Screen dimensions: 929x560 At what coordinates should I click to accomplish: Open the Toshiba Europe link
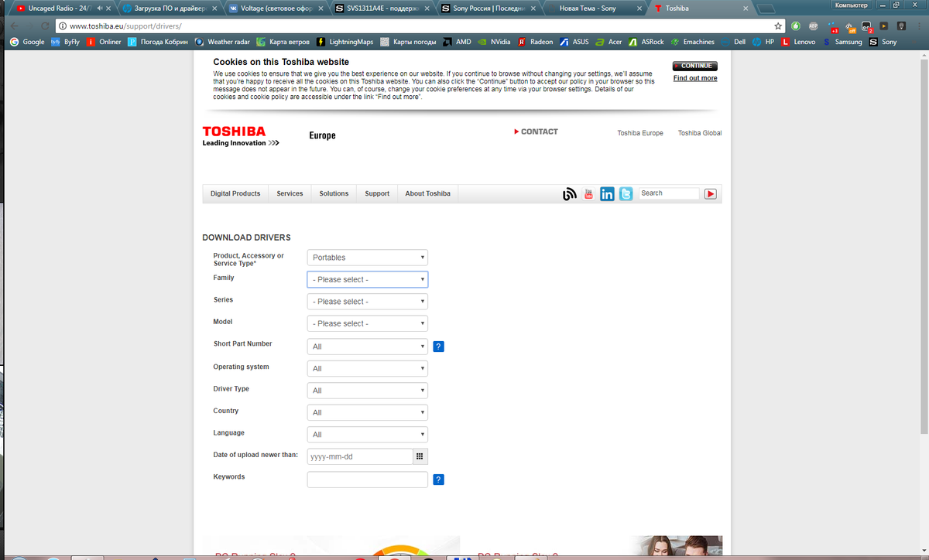click(x=640, y=133)
